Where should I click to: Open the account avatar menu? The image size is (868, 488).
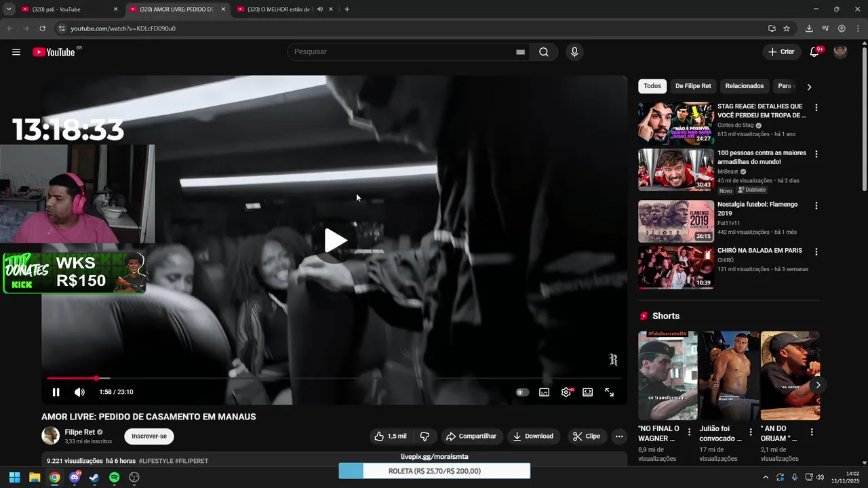point(840,52)
